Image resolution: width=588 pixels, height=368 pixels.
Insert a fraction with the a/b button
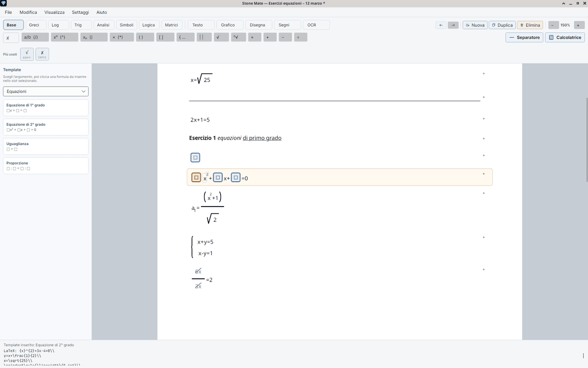click(x=35, y=37)
